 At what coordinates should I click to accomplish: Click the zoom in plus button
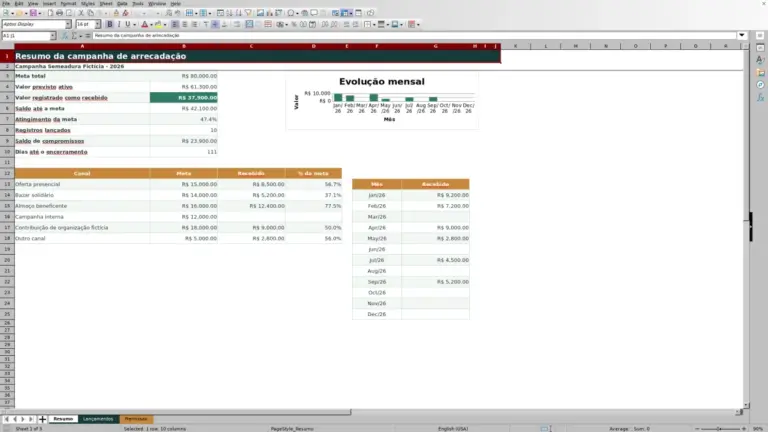pos(744,429)
